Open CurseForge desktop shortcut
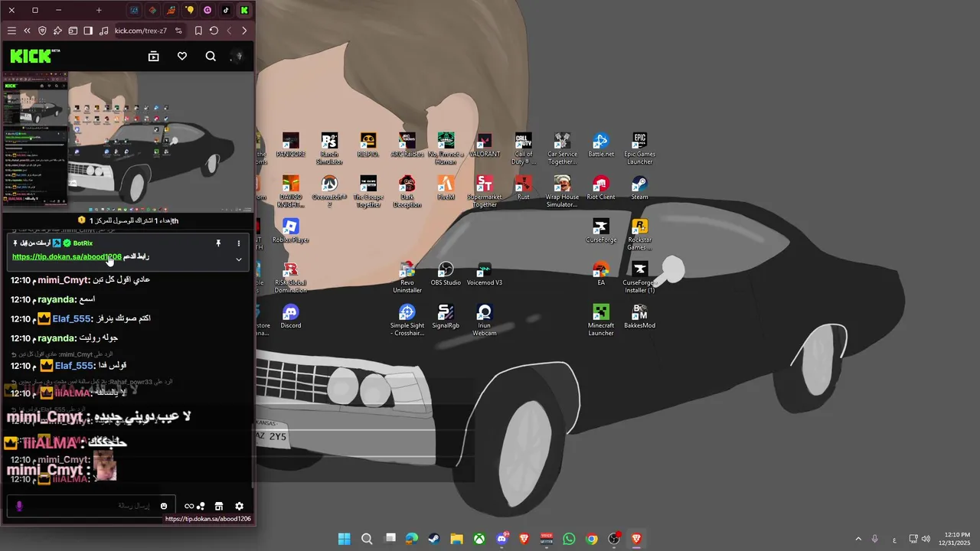The image size is (980, 551). (601, 231)
